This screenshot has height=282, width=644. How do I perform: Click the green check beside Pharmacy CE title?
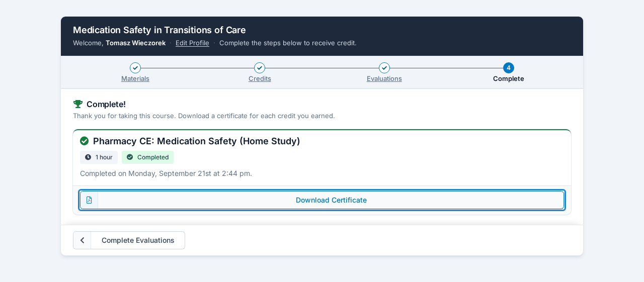pos(85,141)
